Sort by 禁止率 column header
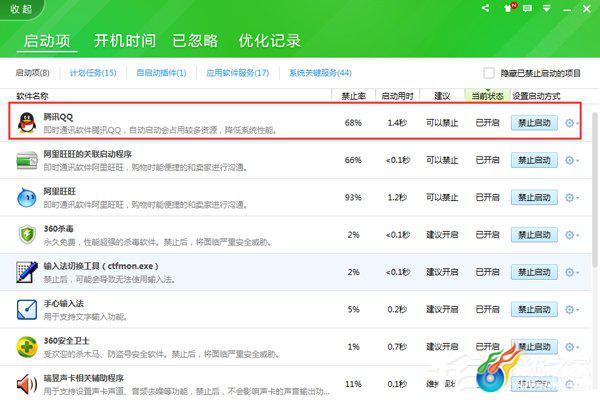 coord(353,96)
